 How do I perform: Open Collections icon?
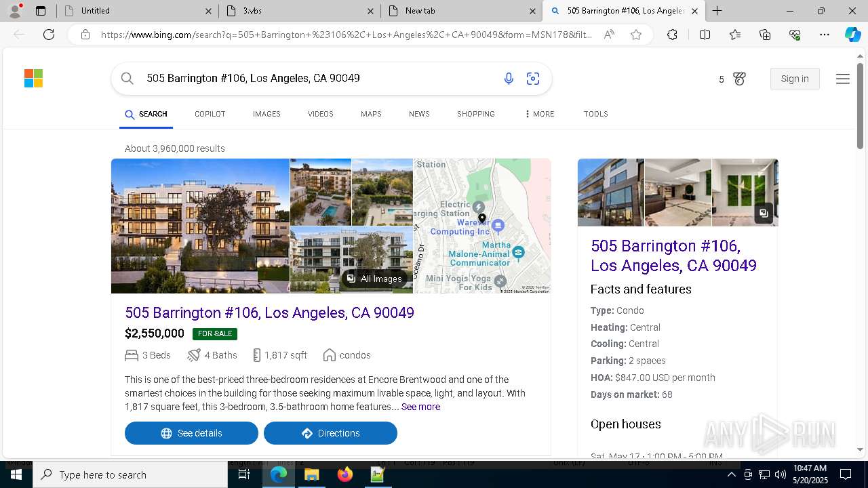pyautogui.click(x=765, y=35)
